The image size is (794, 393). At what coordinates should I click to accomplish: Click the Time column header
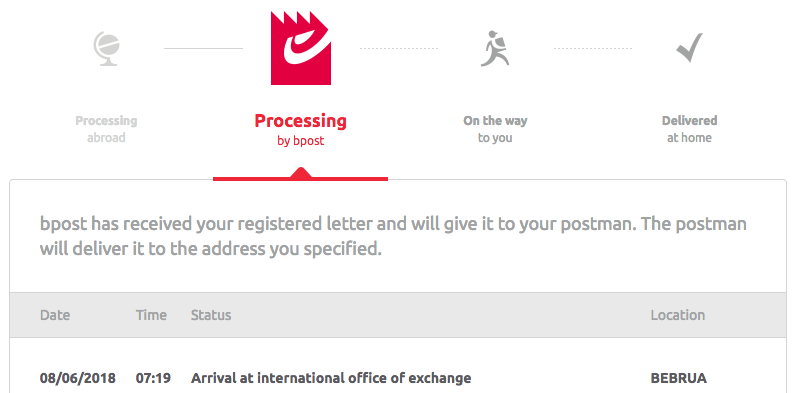[x=151, y=315]
